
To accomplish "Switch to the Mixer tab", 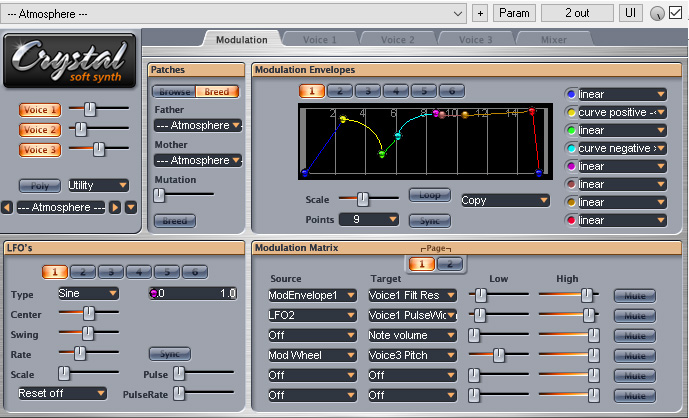I will 554,40.
